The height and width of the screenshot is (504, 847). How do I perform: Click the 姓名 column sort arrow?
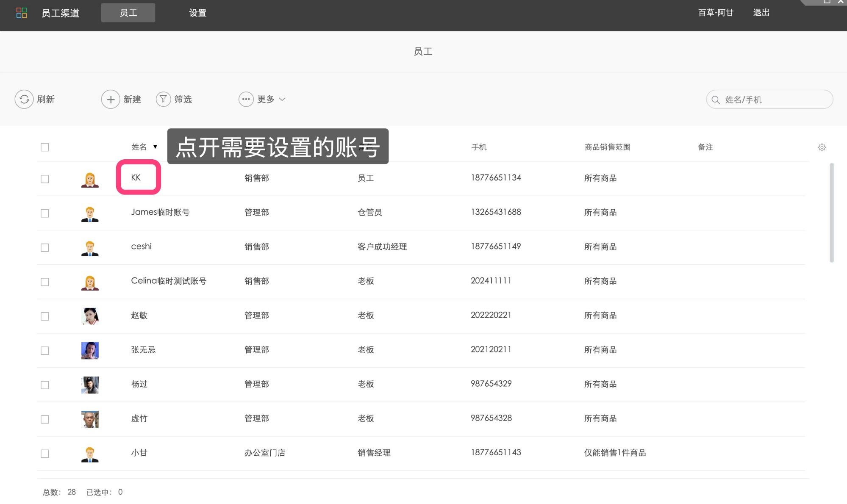pyautogui.click(x=155, y=147)
